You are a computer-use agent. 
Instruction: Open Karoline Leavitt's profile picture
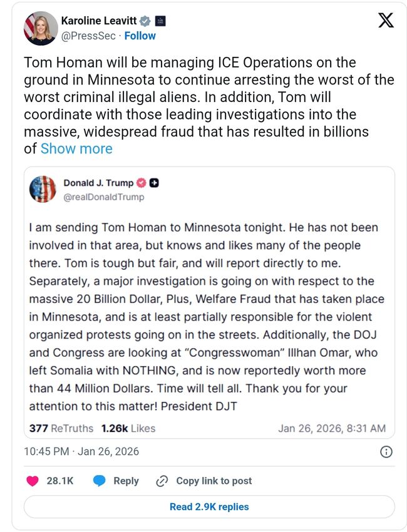coord(41,28)
